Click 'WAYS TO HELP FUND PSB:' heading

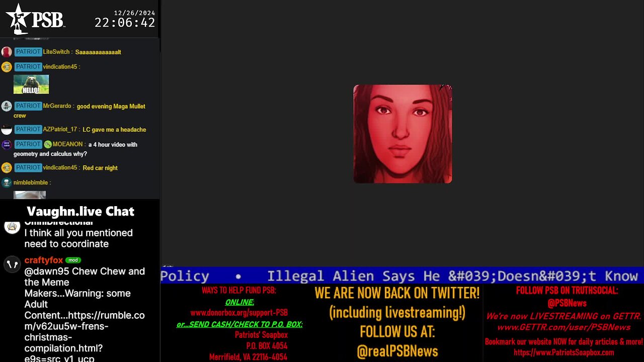(239, 291)
